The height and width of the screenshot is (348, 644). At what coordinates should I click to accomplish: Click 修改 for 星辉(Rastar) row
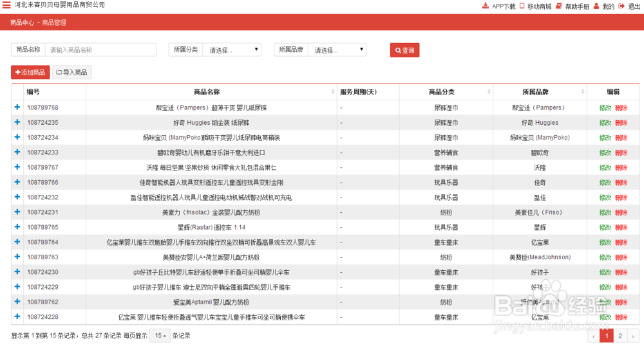(x=605, y=227)
